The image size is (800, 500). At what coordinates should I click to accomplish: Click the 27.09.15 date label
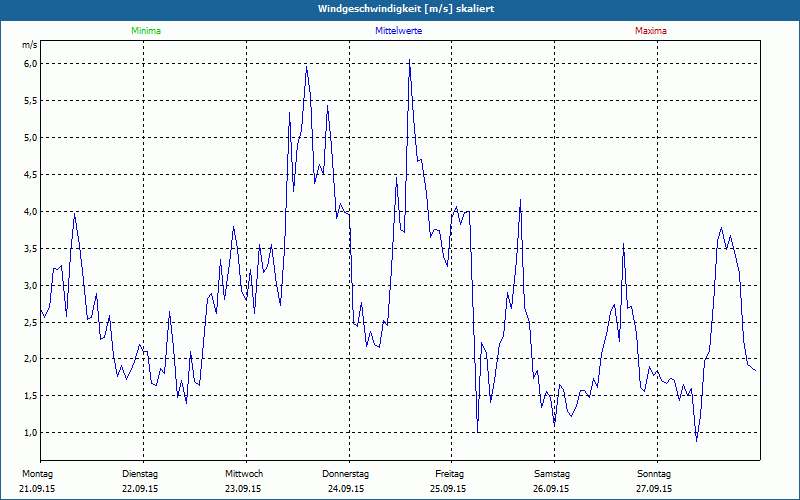[654, 489]
